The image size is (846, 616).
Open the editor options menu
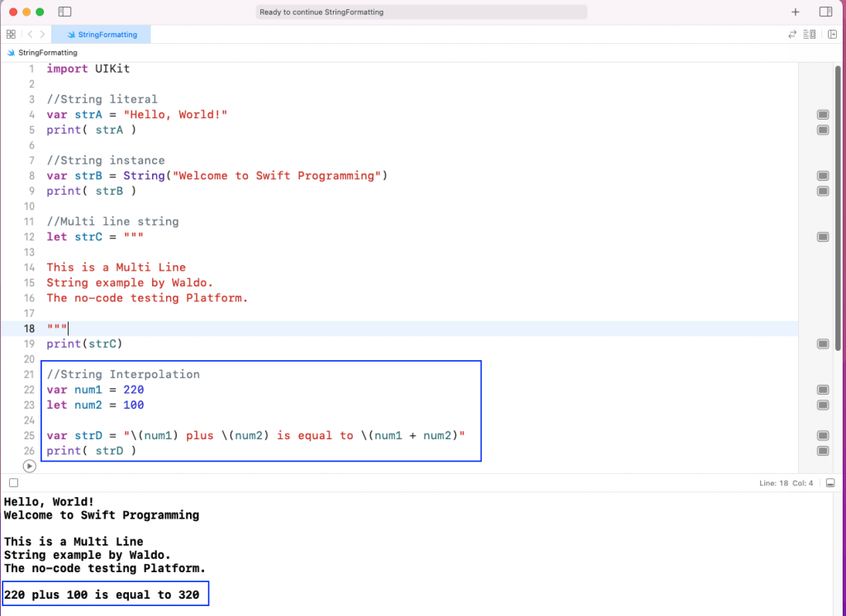[810, 35]
